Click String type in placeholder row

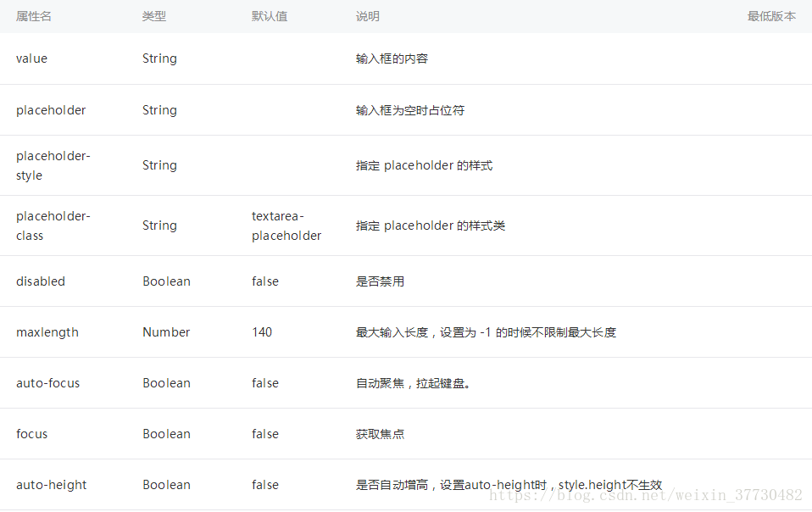[x=159, y=110]
